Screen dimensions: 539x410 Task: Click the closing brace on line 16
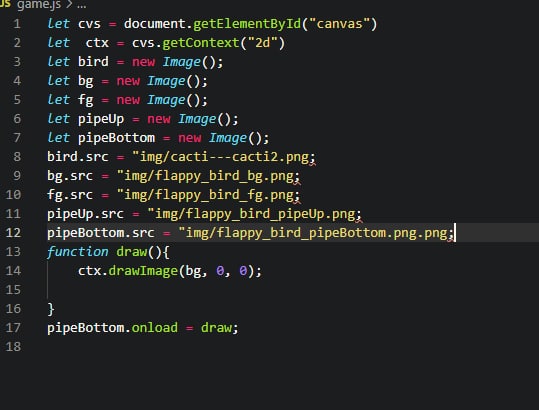point(51,309)
